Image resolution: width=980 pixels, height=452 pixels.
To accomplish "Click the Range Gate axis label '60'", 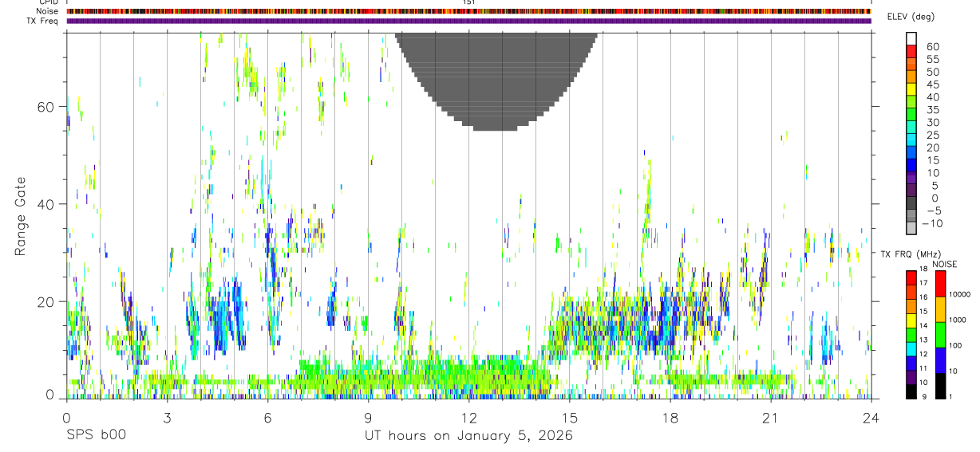I will tap(46, 107).
